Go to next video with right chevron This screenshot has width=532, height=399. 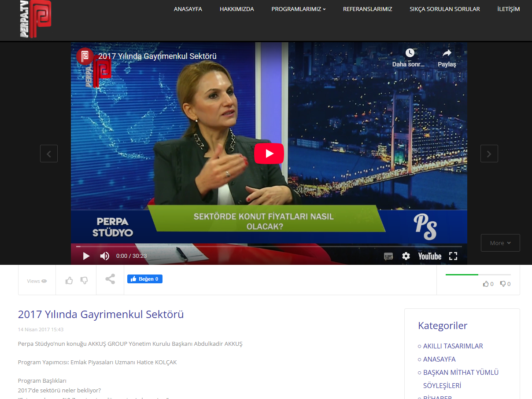pos(489,154)
